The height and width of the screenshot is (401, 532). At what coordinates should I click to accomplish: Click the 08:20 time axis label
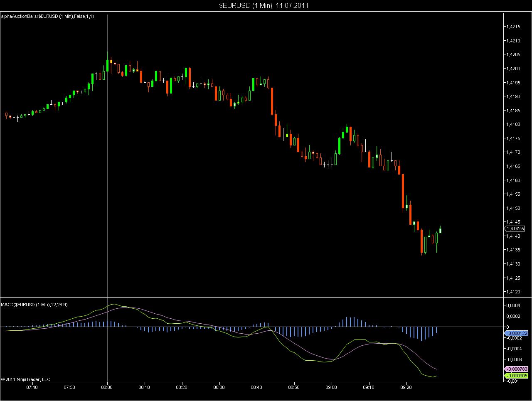(182, 387)
